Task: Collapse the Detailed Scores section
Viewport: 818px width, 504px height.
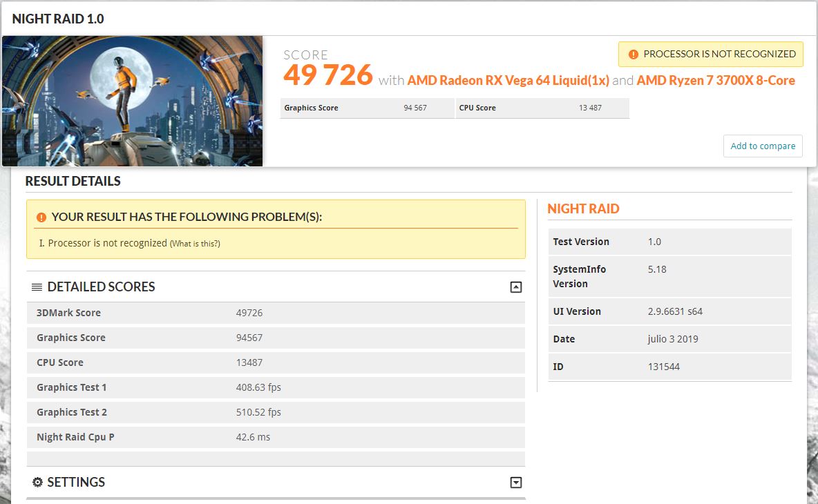Action: coord(516,287)
